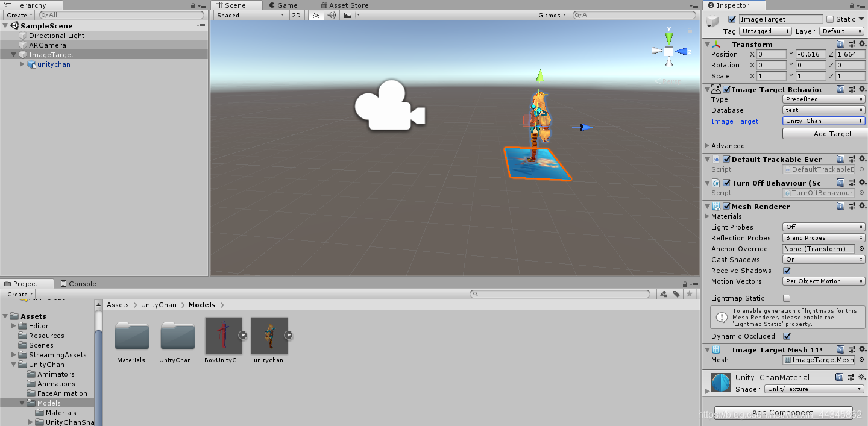
Task: Click the Add Component button
Action: point(783,413)
